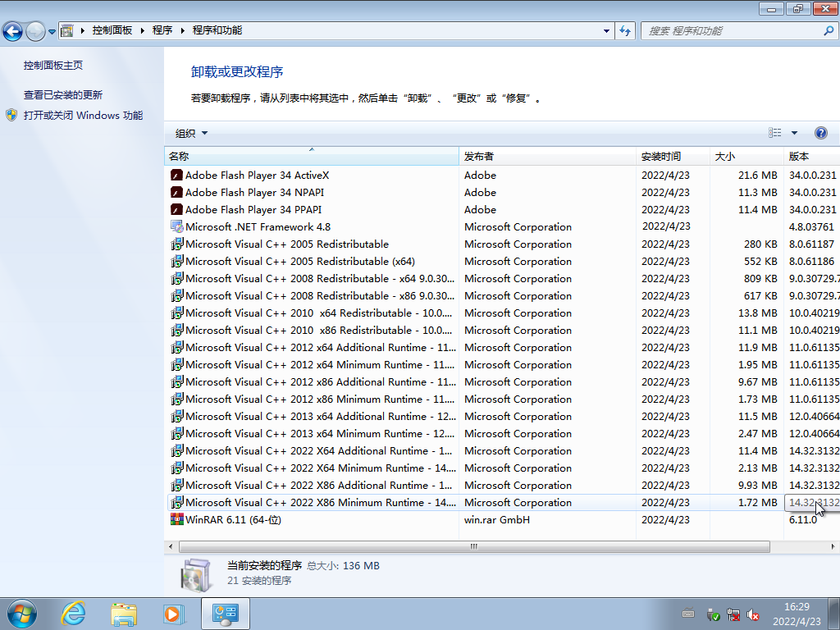Click the Visual C++ 2005 Redistributable (x64) icon
The height and width of the screenshot is (630, 840).
177,261
